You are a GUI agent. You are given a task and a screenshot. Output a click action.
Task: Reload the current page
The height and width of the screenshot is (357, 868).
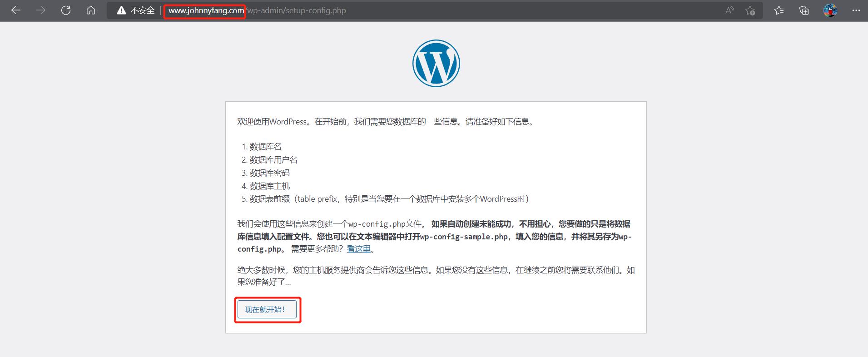[x=66, y=10]
